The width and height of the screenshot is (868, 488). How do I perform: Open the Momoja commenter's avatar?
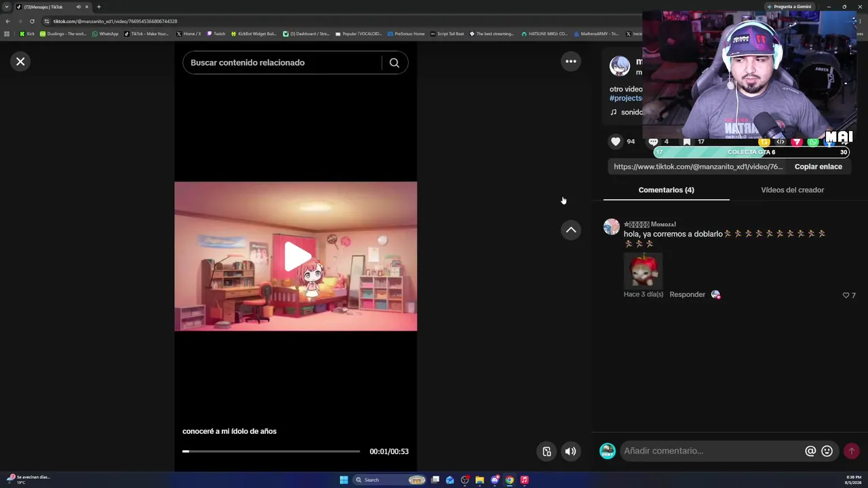click(x=612, y=227)
